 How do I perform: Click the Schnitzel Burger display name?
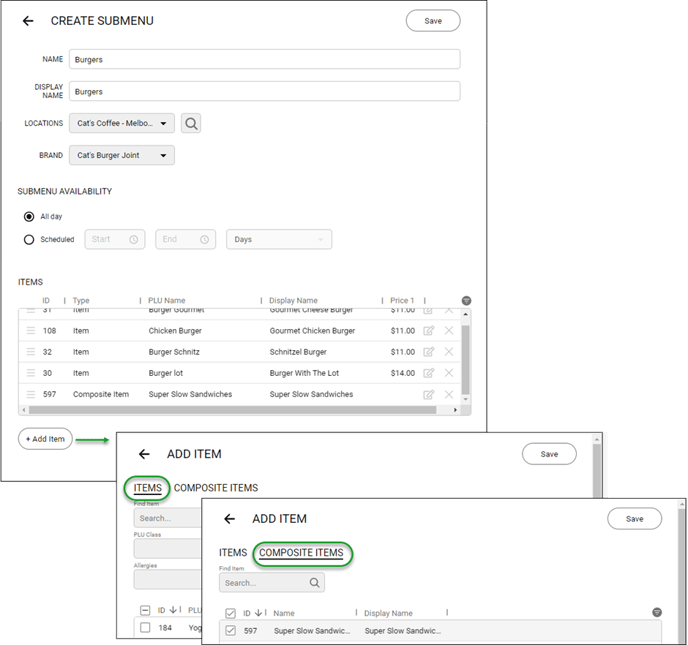(x=298, y=352)
